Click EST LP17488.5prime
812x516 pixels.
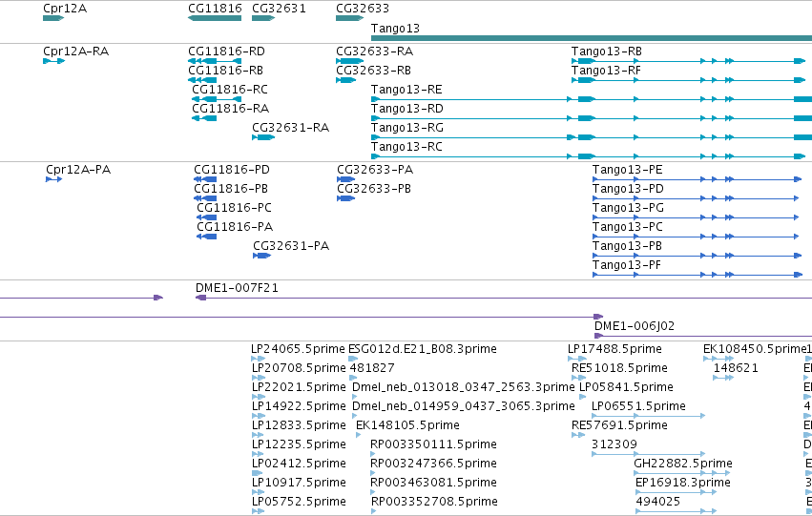tap(614, 349)
